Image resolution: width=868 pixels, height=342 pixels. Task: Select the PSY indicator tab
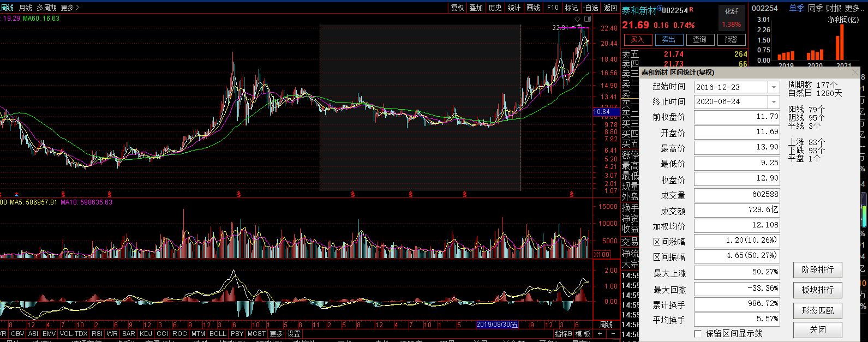click(x=237, y=334)
